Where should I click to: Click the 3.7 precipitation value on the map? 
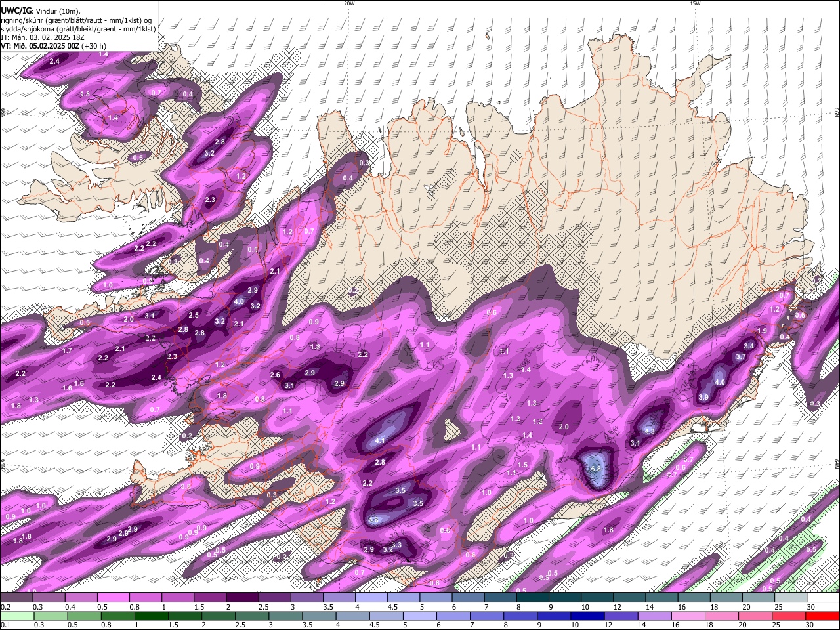pyautogui.click(x=741, y=357)
